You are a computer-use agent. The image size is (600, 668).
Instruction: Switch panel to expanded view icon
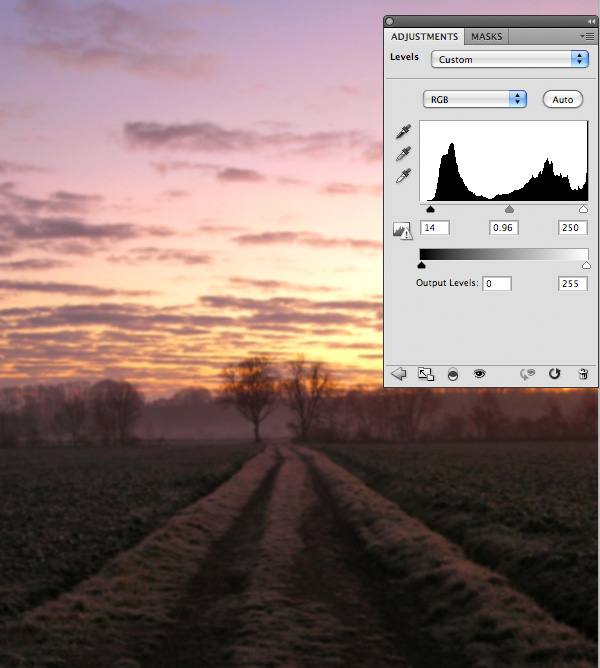(x=426, y=374)
